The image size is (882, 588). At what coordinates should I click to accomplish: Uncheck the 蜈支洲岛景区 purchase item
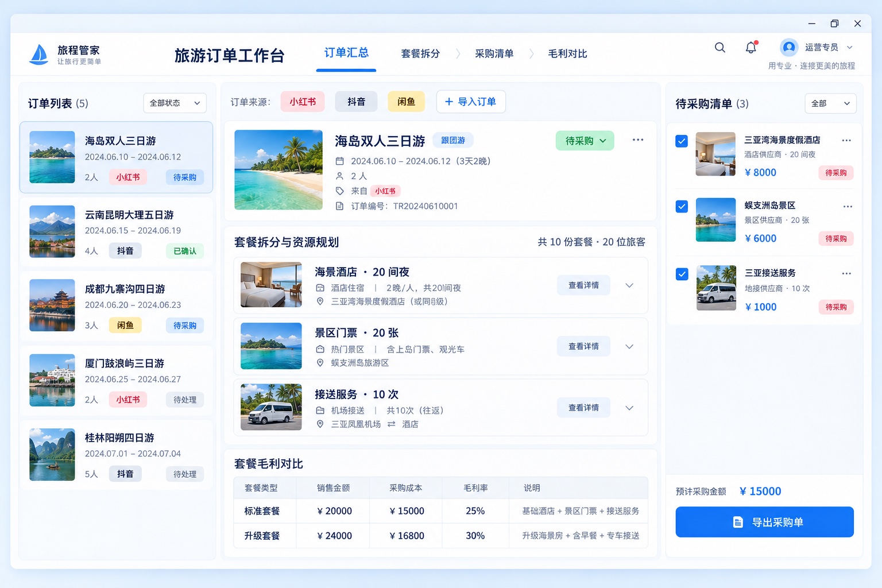click(x=682, y=207)
